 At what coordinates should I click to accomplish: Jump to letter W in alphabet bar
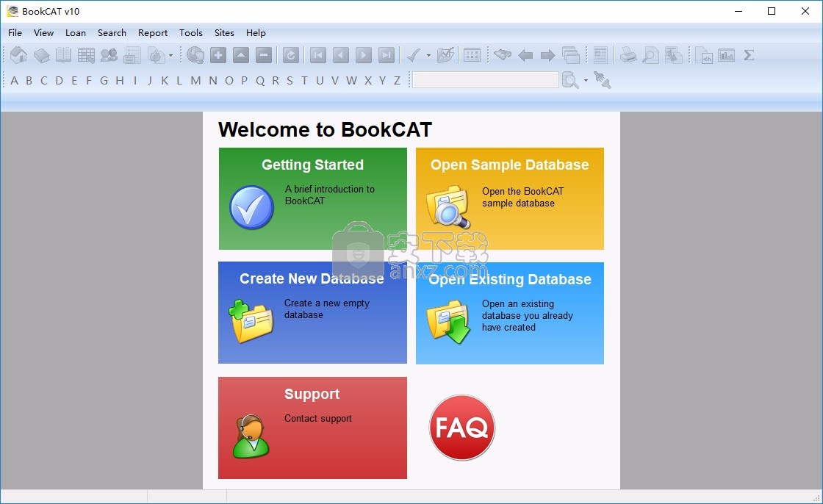351,80
